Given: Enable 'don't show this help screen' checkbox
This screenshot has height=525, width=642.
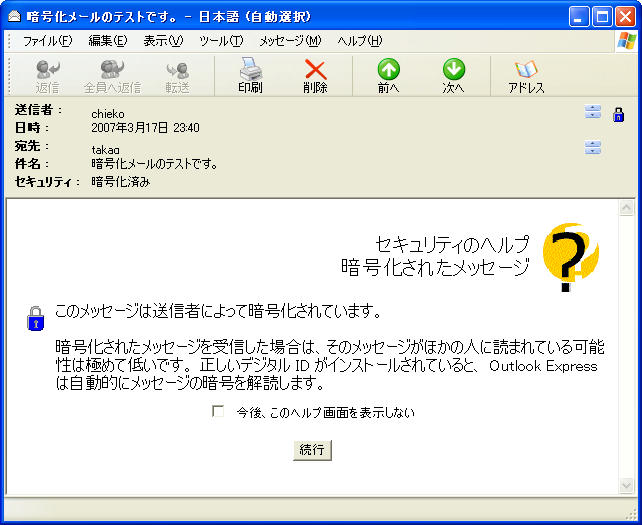Looking at the screenshot, I should [x=218, y=412].
